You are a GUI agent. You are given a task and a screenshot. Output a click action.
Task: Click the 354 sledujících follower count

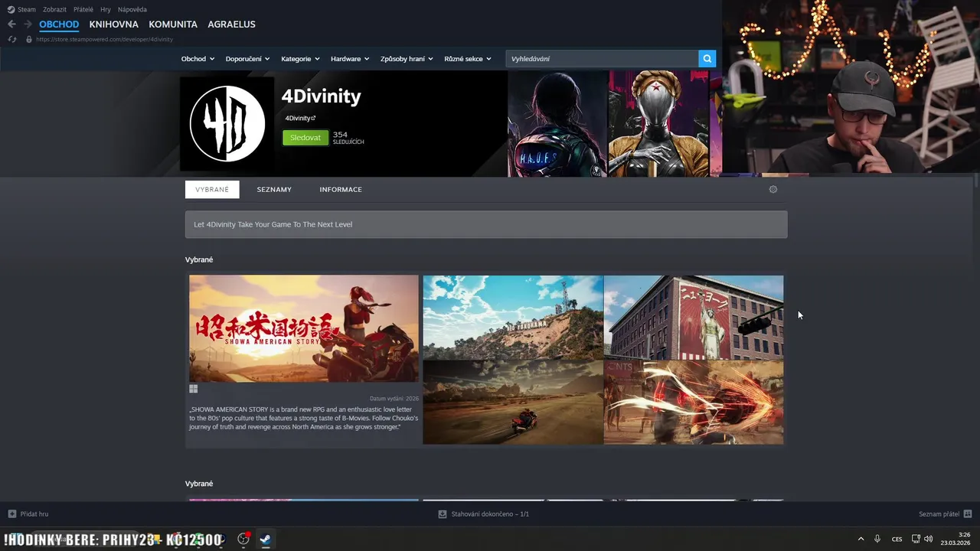[348, 138]
